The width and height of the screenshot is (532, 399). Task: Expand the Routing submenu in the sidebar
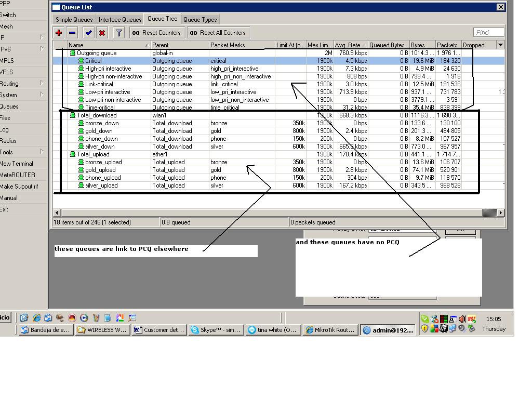22,84
